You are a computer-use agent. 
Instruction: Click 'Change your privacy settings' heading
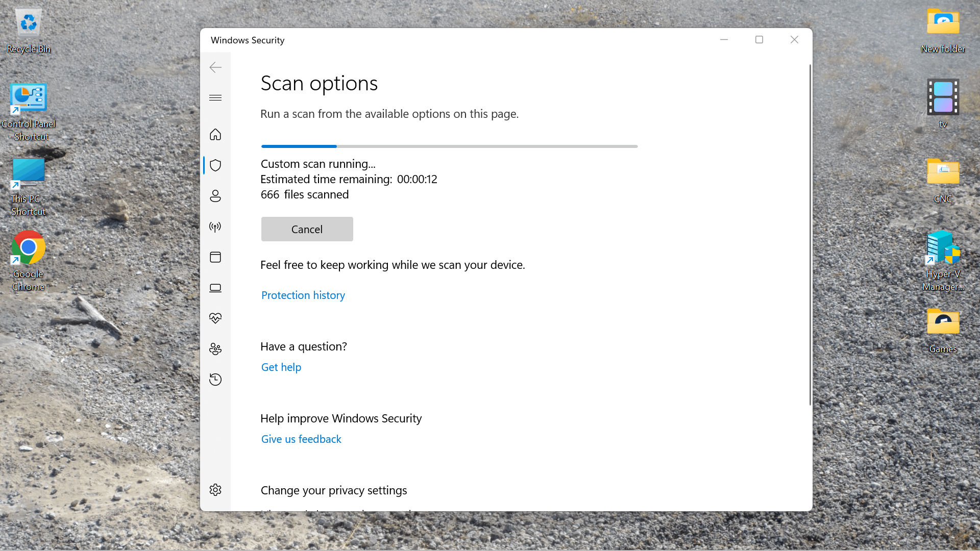334,490
